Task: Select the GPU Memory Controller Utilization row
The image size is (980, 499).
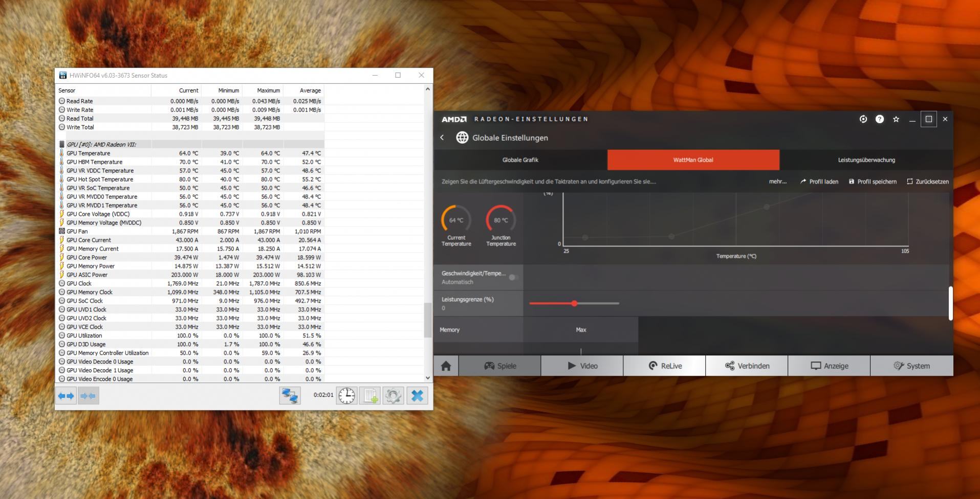Action: (190, 353)
